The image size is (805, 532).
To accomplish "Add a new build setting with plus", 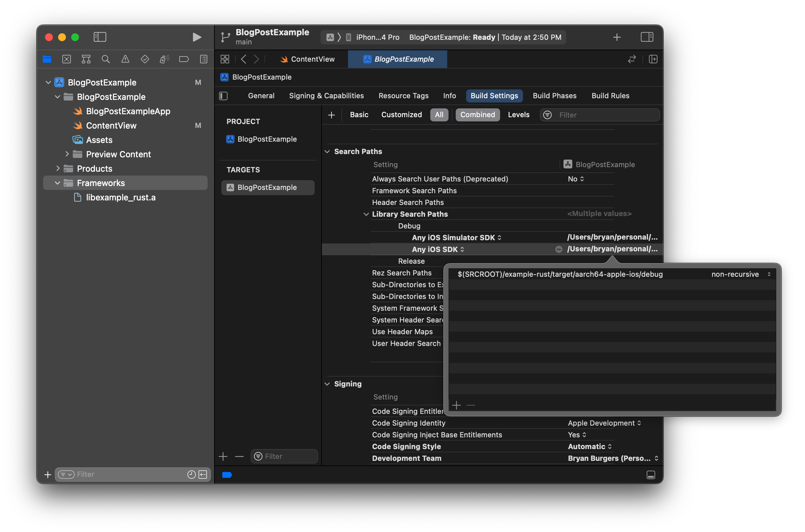I will coord(332,115).
